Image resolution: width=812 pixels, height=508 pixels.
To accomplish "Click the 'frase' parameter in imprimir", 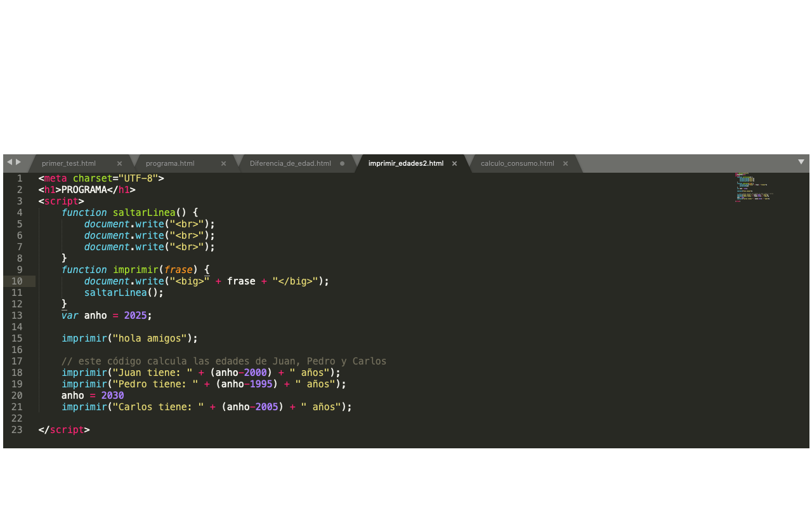I will tap(178, 270).
